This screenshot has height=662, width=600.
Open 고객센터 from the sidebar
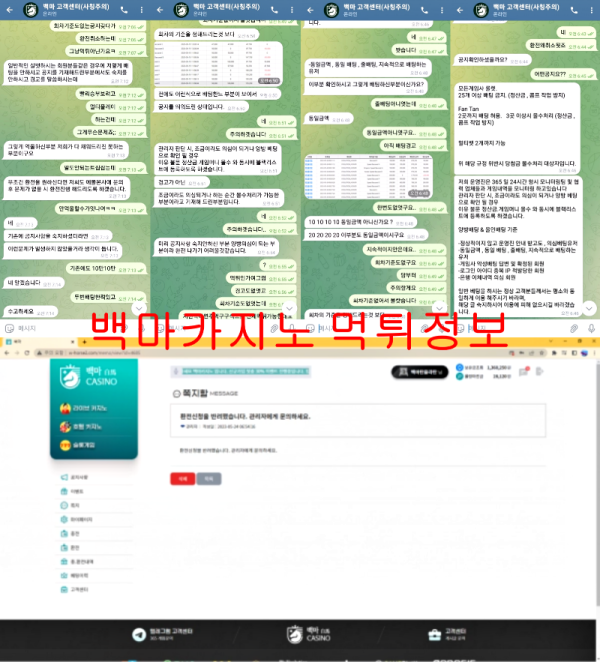(x=74, y=589)
